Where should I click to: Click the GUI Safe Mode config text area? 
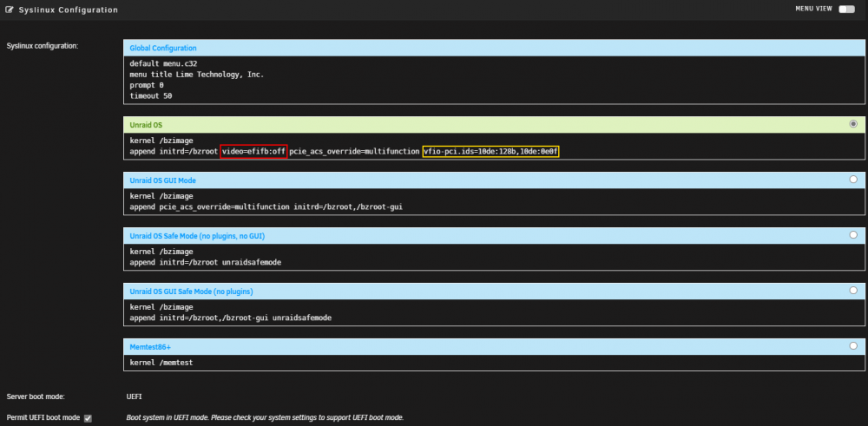coord(494,312)
